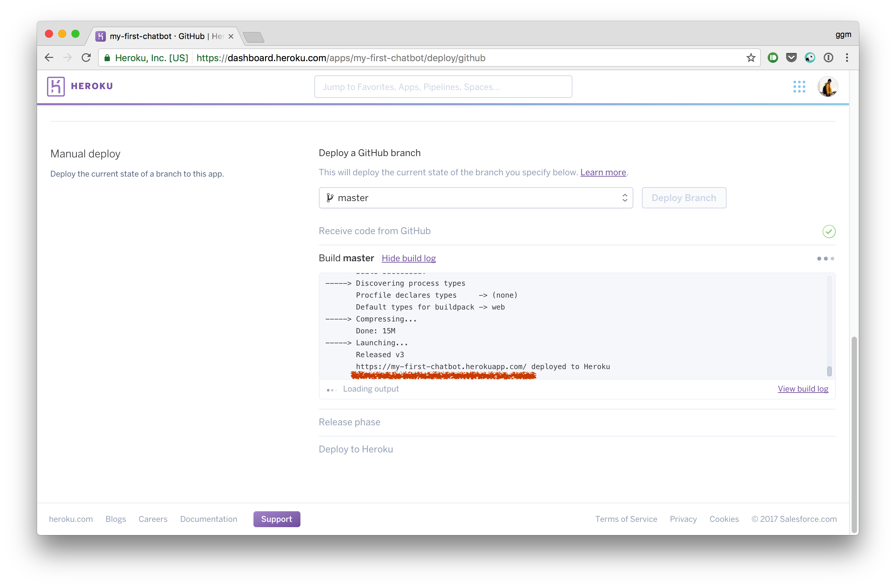The width and height of the screenshot is (896, 588).
Task: Click the page vertical scrollbar
Action: (854, 435)
